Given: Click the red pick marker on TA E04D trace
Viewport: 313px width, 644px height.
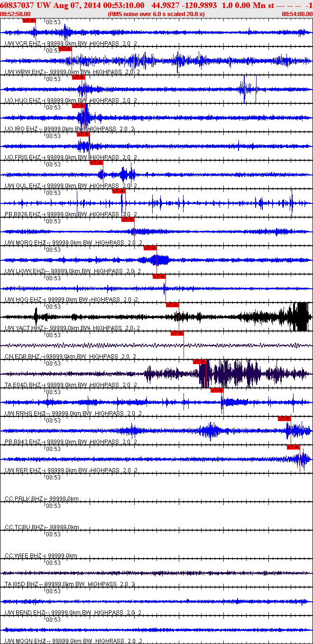Looking at the screenshot, I should 200,362.
